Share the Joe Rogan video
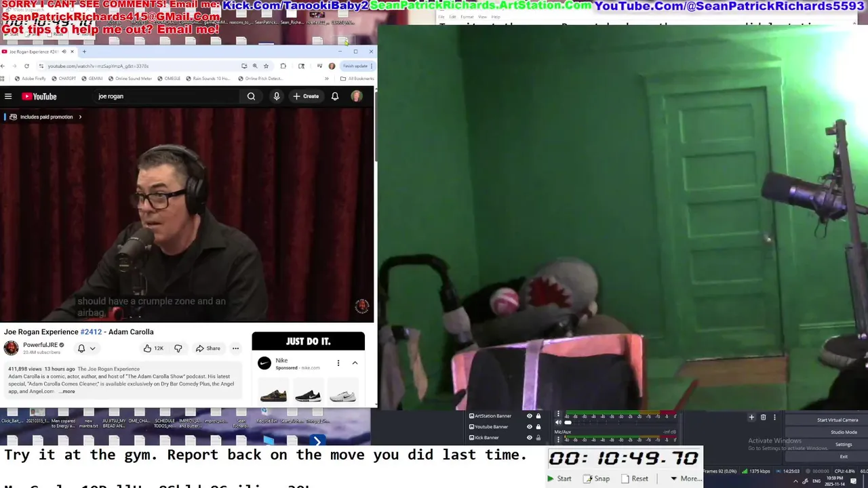The height and width of the screenshot is (488, 868). 208,348
